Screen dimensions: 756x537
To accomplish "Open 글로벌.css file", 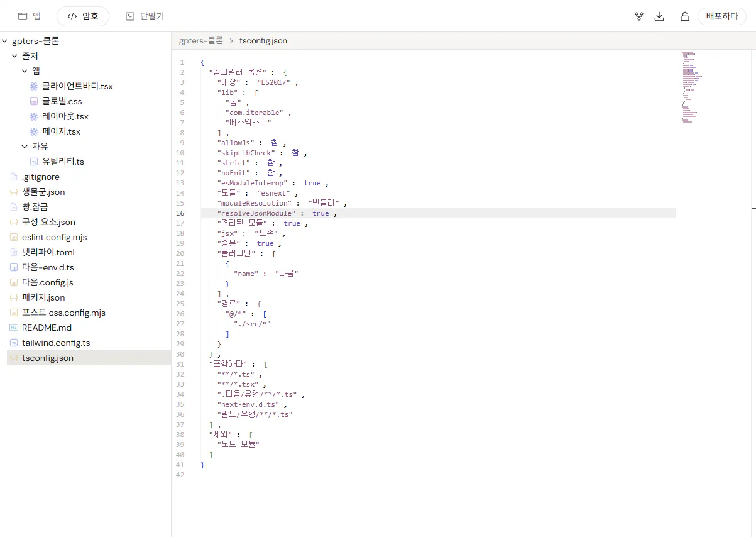I will point(62,101).
